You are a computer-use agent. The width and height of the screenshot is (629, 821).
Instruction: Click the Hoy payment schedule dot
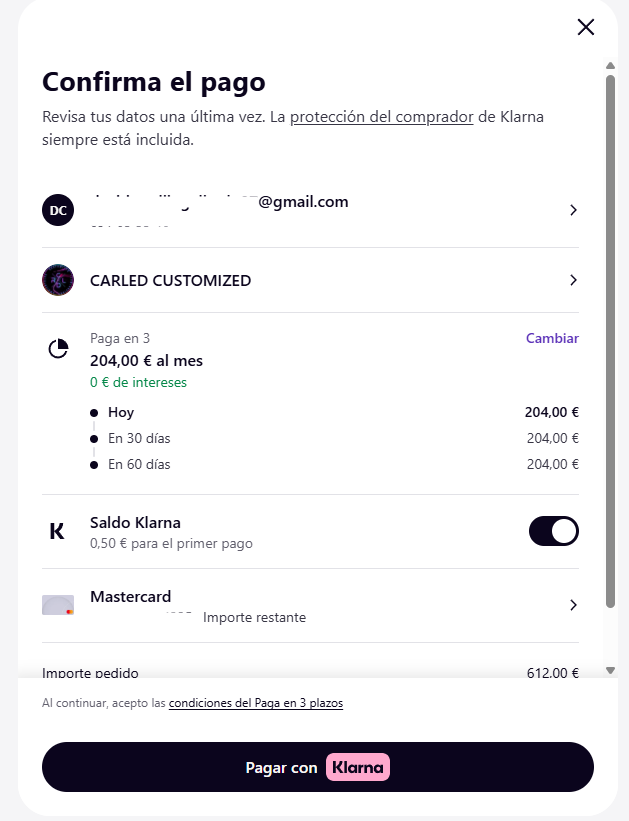[95, 412]
